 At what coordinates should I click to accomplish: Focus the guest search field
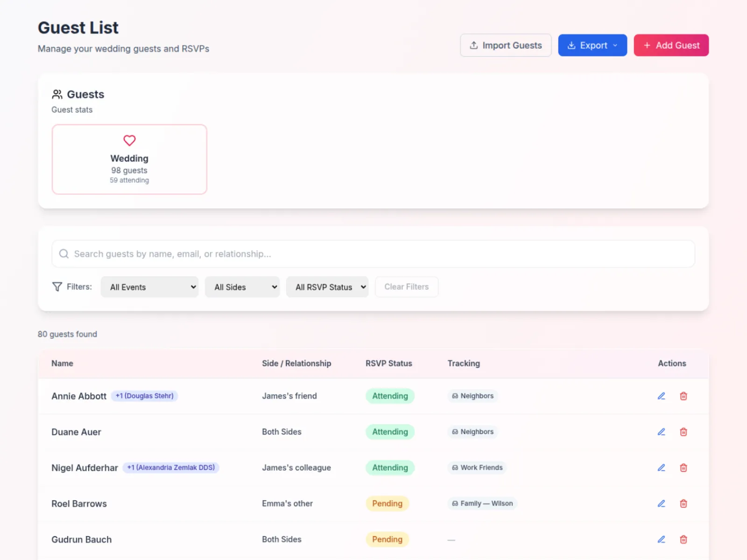[373, 254]
